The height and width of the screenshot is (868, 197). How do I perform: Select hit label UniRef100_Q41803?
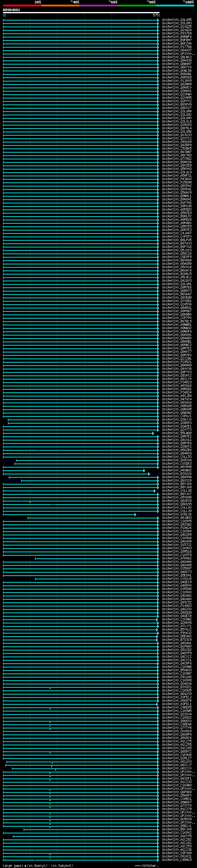click(177, 280)
